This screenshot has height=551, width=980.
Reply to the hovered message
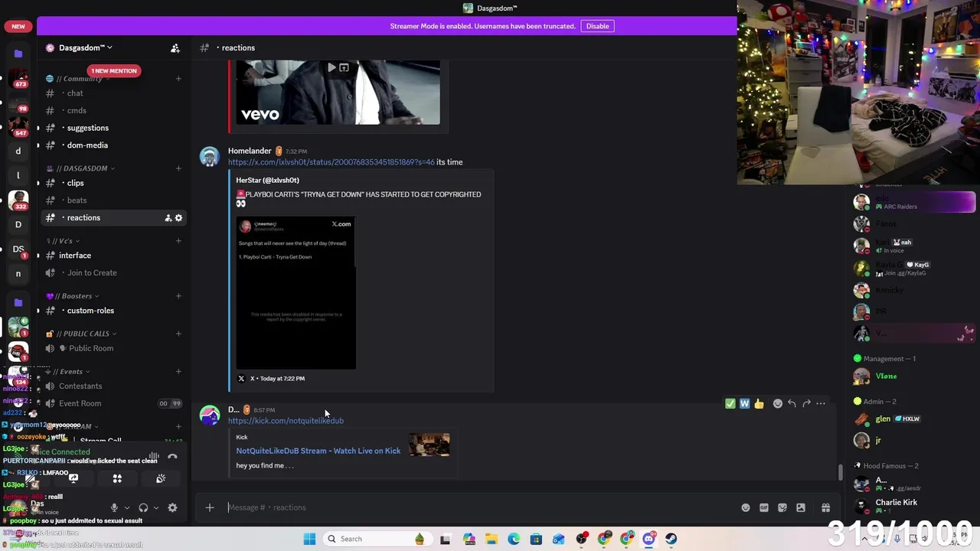[792, 403]
